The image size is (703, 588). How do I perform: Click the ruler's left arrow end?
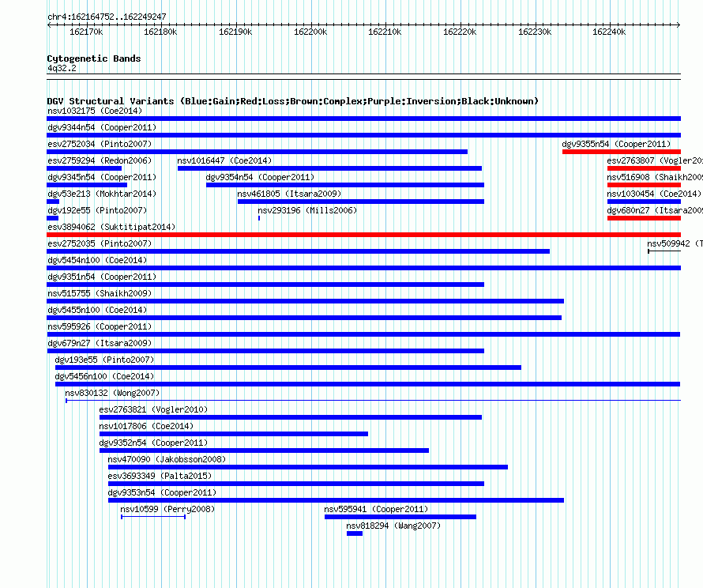(49, 25)
